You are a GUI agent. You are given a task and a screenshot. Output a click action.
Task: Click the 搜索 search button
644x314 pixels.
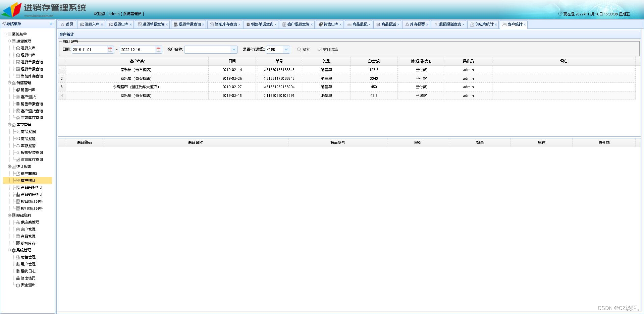(304, 50)
